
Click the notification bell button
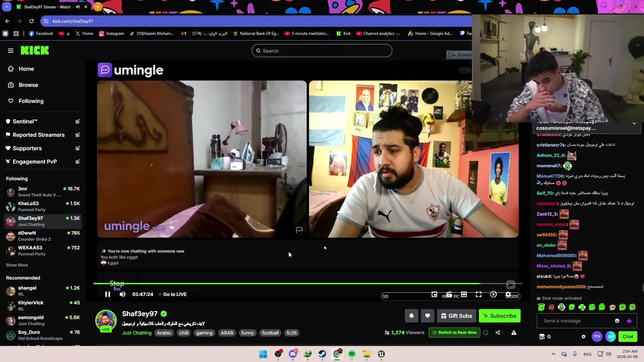pyautogui.click(x=412, y=316)
